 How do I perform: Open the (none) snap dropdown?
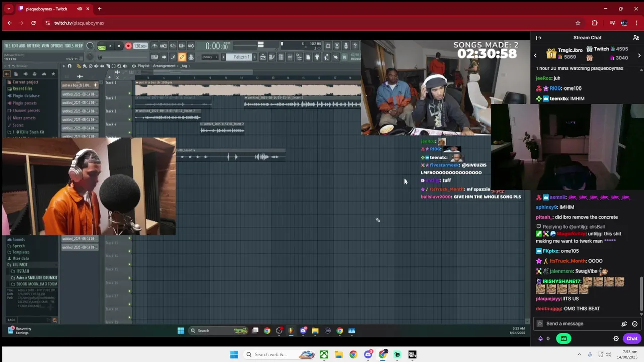pos(210,57)
